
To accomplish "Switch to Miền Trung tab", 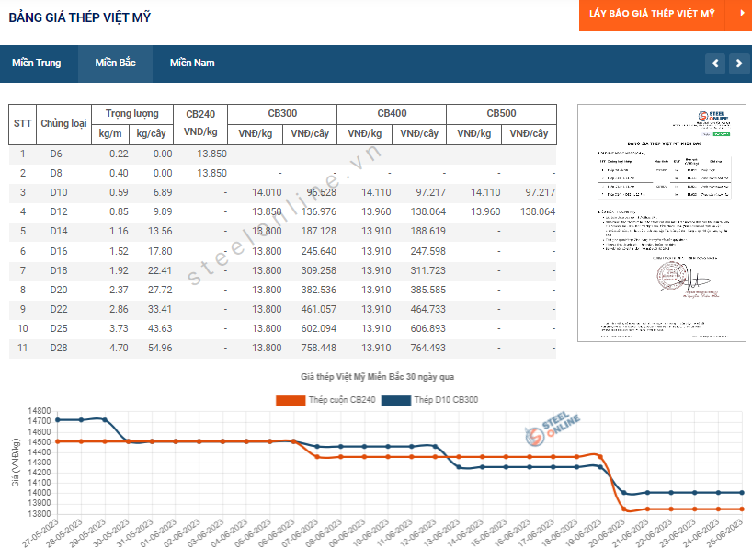I will [37, 63].
